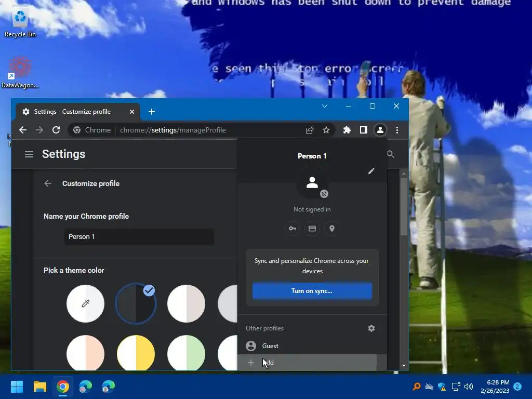This screenshot has width=532, height=399.
Task: Click the pencil edit profile icon
Action: [371, 171]
